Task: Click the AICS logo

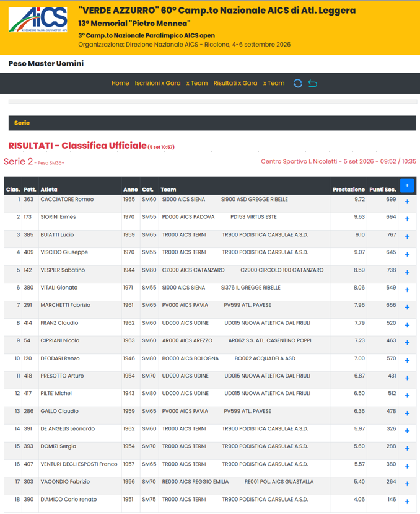Action: click(x=38, y=19)
